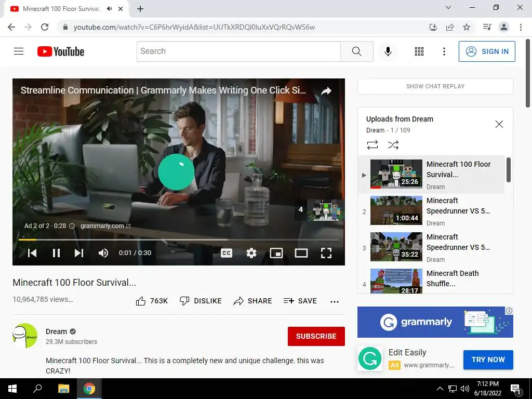Screen dimensions: 532x399
Task: Select Minecraft 100 Floor Survival playlist item
Action: click(432, 175)
